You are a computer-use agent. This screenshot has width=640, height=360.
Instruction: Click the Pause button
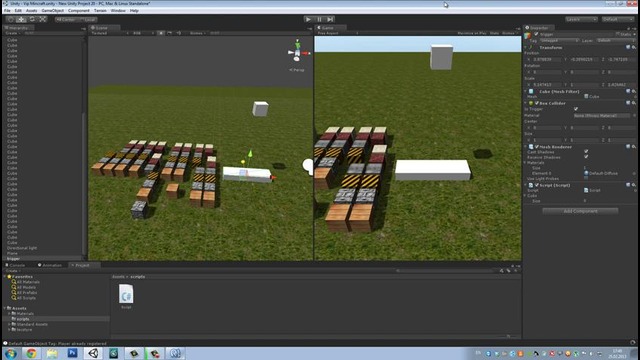tap(320, 19)
